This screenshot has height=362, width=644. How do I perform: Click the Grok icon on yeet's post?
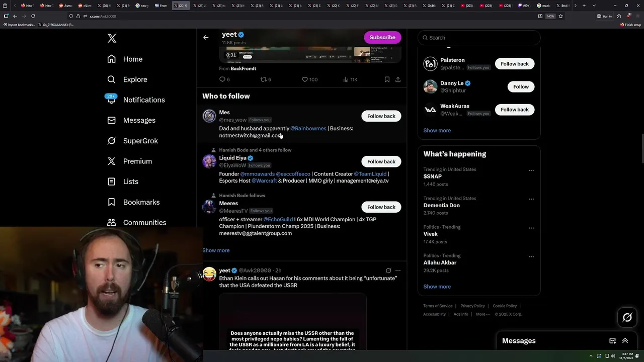pos(388,270)
